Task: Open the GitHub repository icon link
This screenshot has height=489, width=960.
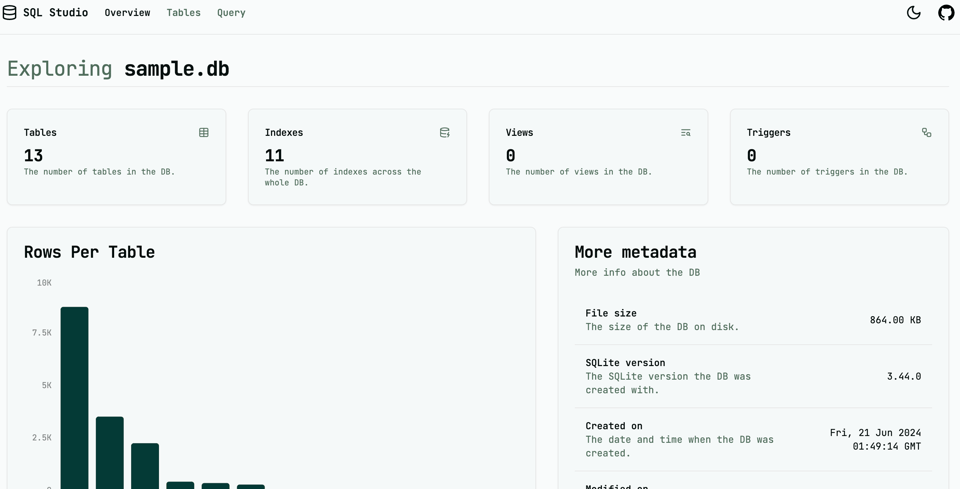Action: 945,13
